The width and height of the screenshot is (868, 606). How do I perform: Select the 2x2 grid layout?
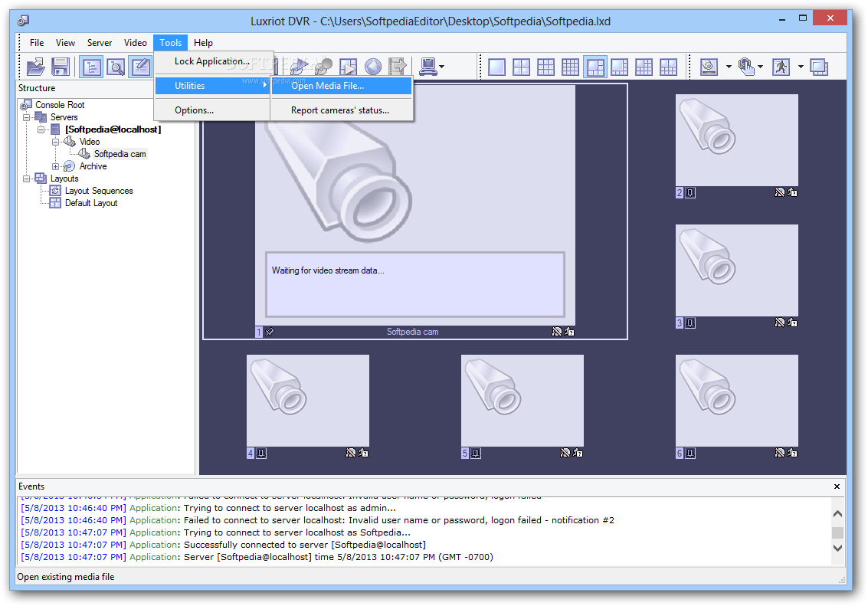(x=521, y=67)
